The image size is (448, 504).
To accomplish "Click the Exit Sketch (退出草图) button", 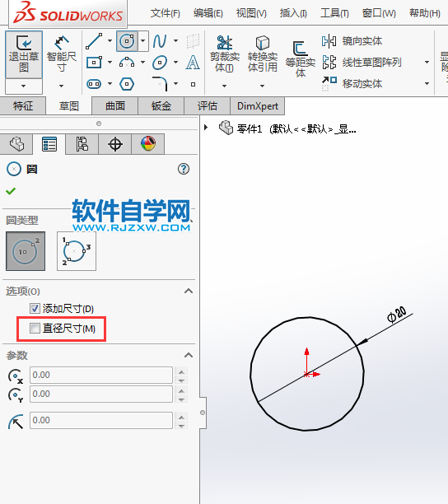I will coord(24,54).
